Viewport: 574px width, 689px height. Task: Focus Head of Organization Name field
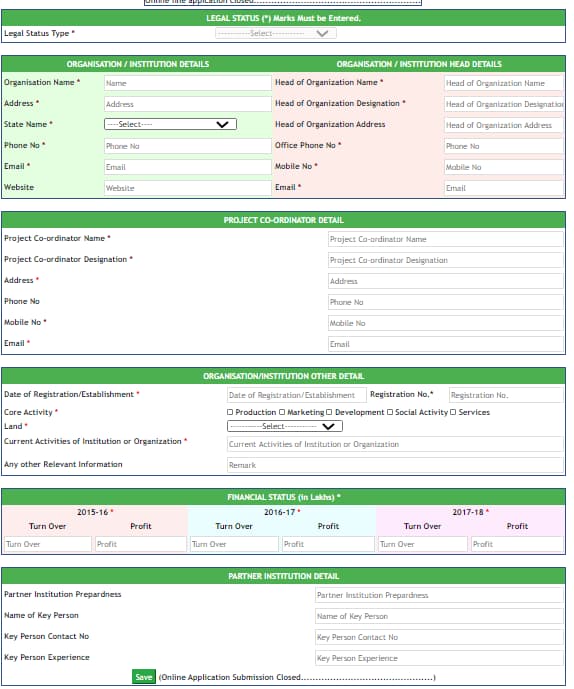pyautogui.click(x=504, y=83)
